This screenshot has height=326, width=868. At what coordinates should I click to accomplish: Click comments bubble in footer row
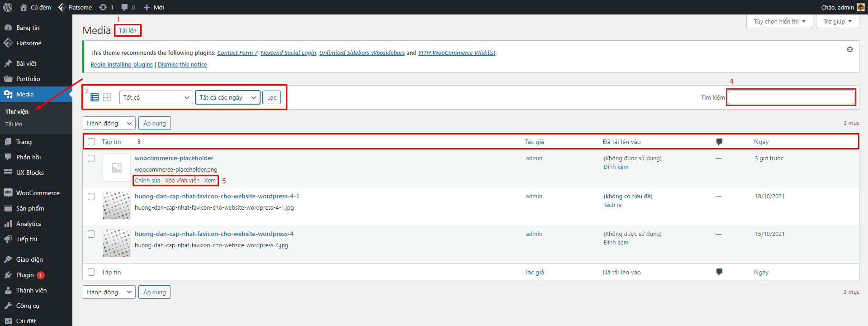tap(719, 272)
